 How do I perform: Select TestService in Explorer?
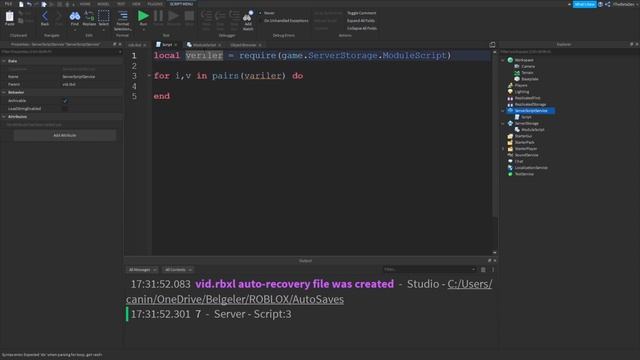tap(524, 174)
